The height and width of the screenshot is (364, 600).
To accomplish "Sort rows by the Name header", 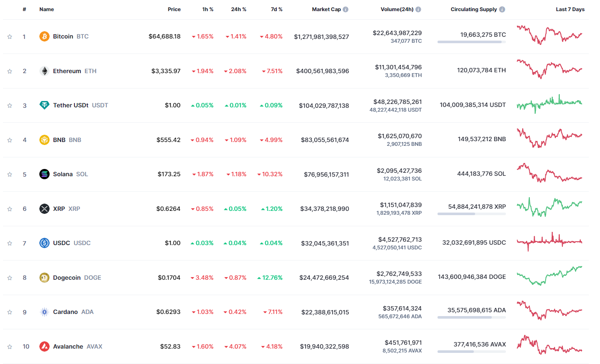I will pyautogui.click(x=47, y=9).
